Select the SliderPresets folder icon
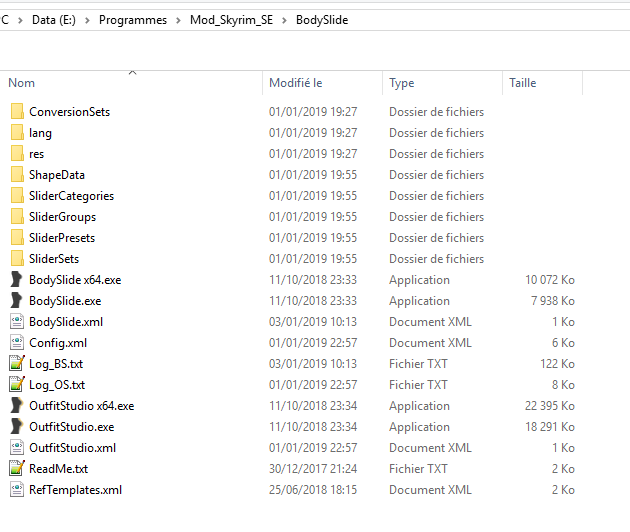 pyautogui.click(x=17, y=238)
